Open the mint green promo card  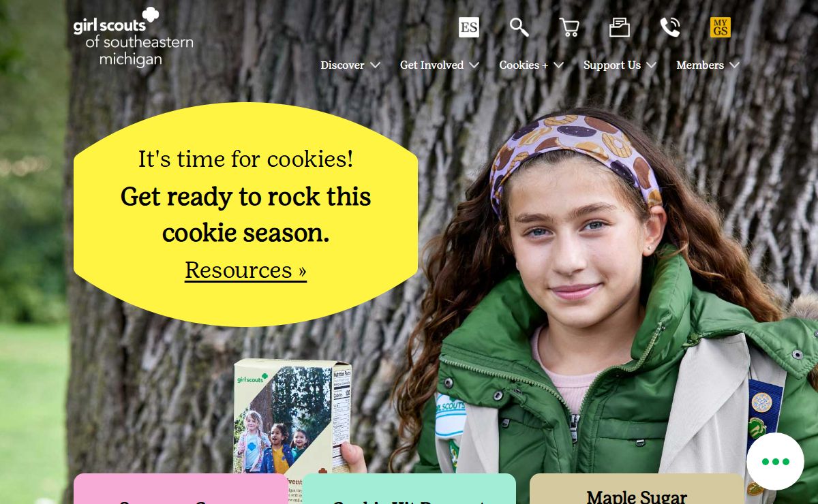point(409,489)
